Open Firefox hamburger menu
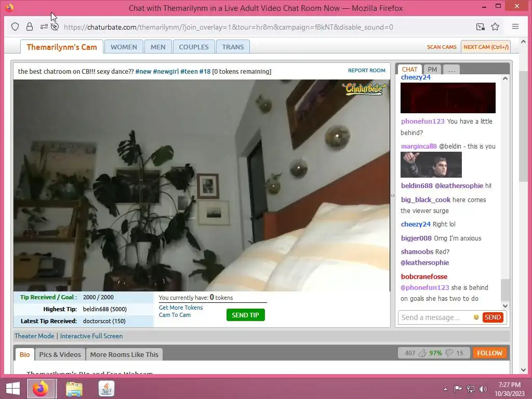This screenshot has width=532, height=399. pyautogui.click(x=515, y=26)
